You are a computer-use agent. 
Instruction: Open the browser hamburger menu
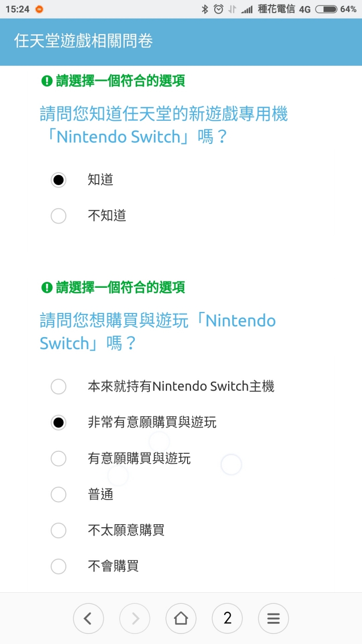click(x=274, y=618)
